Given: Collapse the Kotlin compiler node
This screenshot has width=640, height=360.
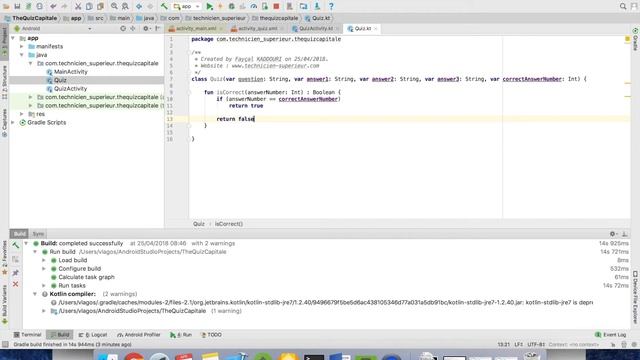Looking at the screenshot, I should [35, 294].
